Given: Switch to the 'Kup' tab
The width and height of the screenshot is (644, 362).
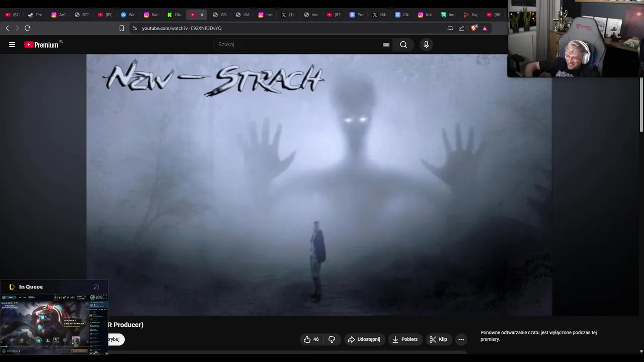Looking at the screenshot, I should point(470,15).
